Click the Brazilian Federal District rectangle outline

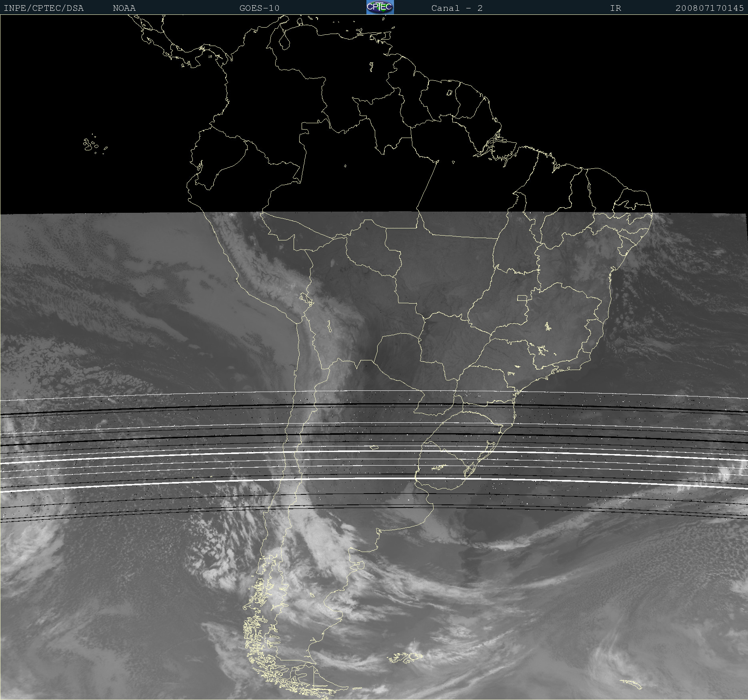[522, 298]
